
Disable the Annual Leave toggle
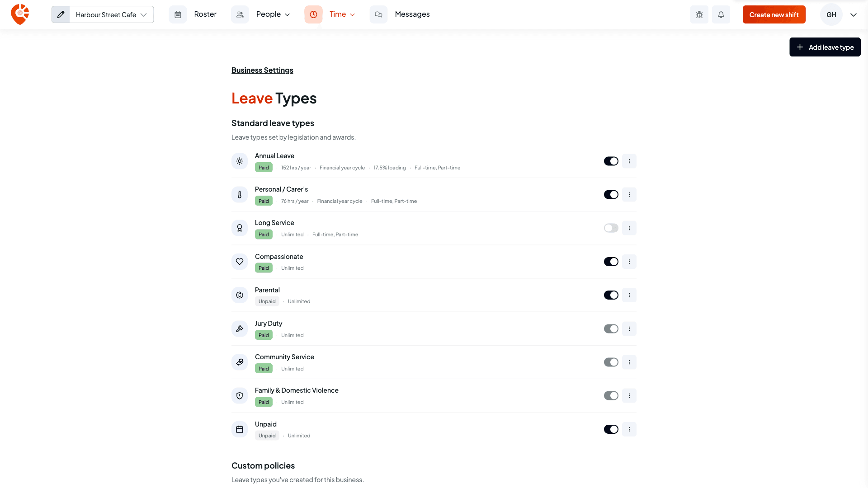coord(611,161)
